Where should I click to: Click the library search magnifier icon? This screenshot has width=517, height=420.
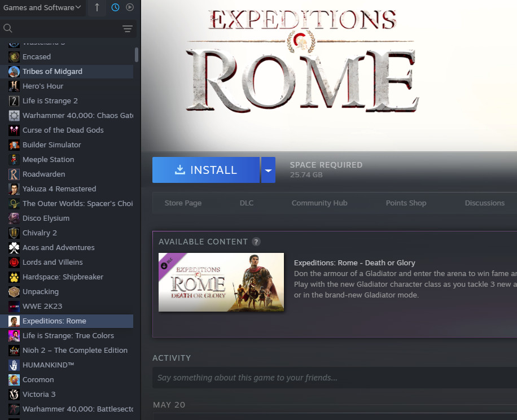point(8,28)
